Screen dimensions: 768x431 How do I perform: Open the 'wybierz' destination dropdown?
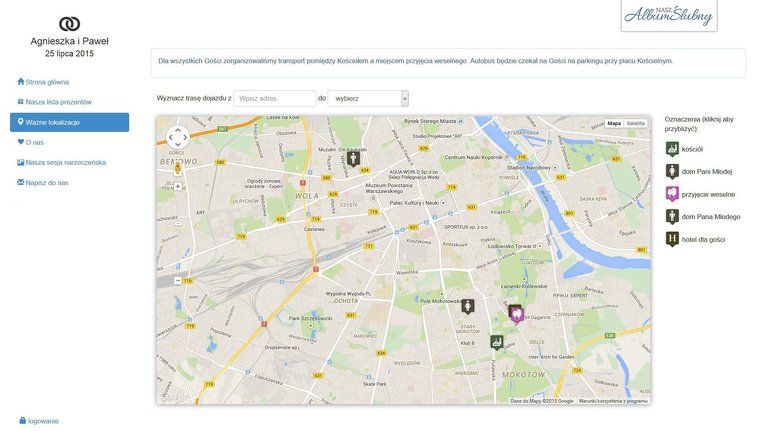tap(369, 98)
